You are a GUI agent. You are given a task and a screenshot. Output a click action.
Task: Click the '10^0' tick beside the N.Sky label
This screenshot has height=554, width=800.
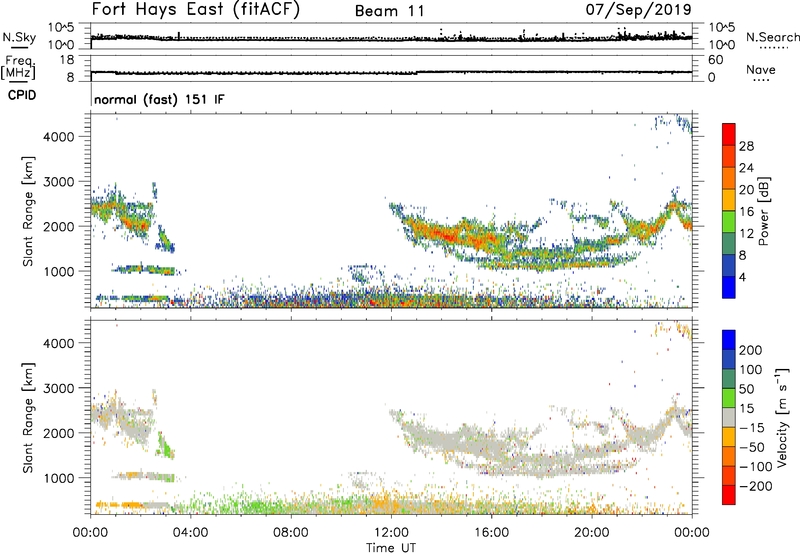pos(61,45)
